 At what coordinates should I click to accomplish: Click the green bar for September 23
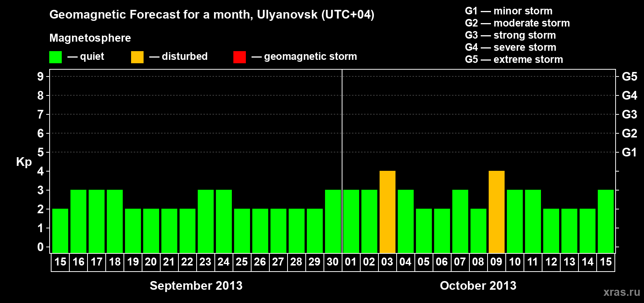206,221
